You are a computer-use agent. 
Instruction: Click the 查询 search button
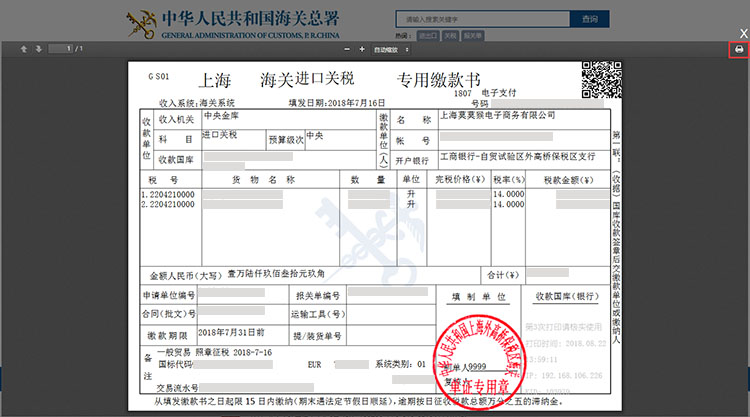pyautogui.click(x=590, y=19)
